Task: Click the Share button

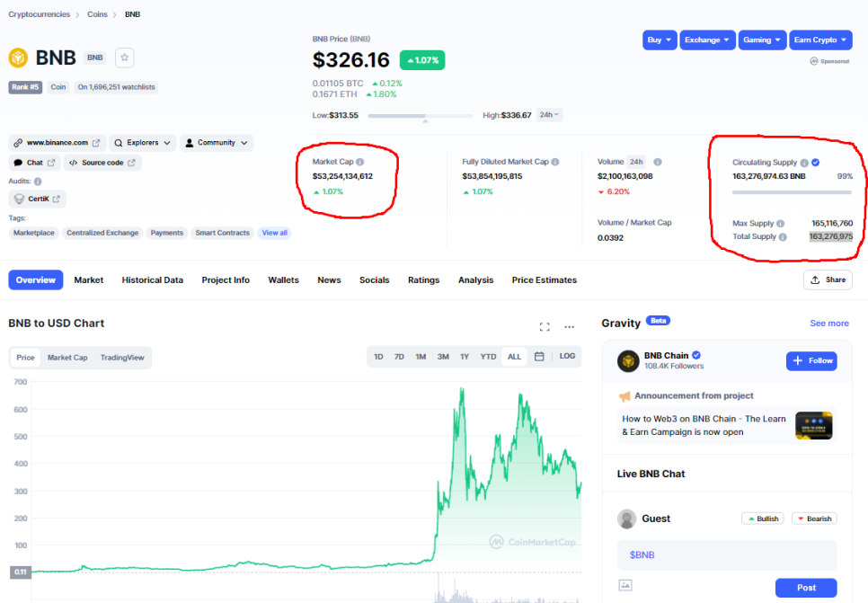Action: pyautogui.click(x=828, y=280)
